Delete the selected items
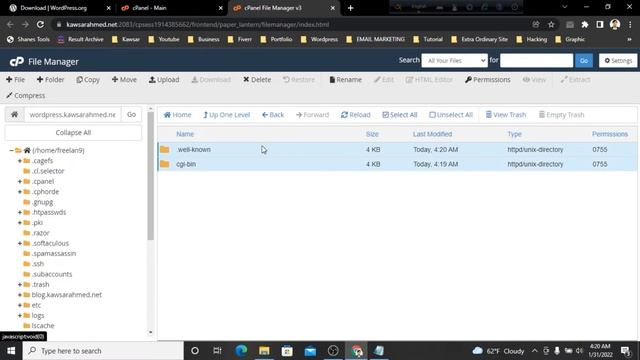The width and height of the screenshot is (640, 360). click(257, 80)
